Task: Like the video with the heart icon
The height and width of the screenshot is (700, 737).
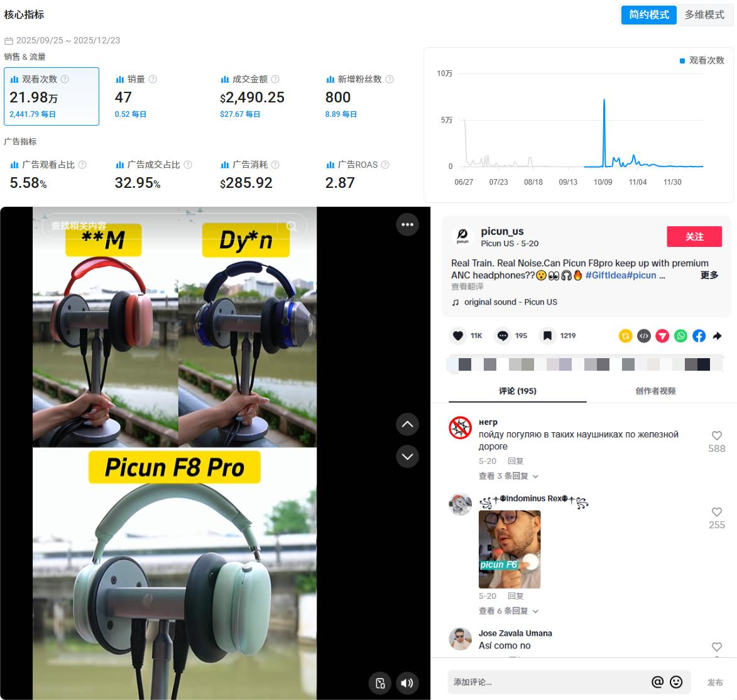Action: click(x=458, y=336)
